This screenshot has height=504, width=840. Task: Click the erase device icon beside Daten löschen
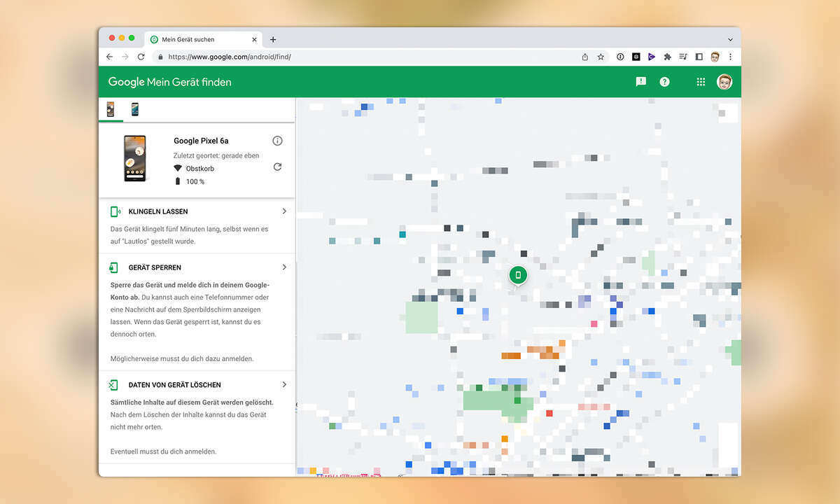113,385
